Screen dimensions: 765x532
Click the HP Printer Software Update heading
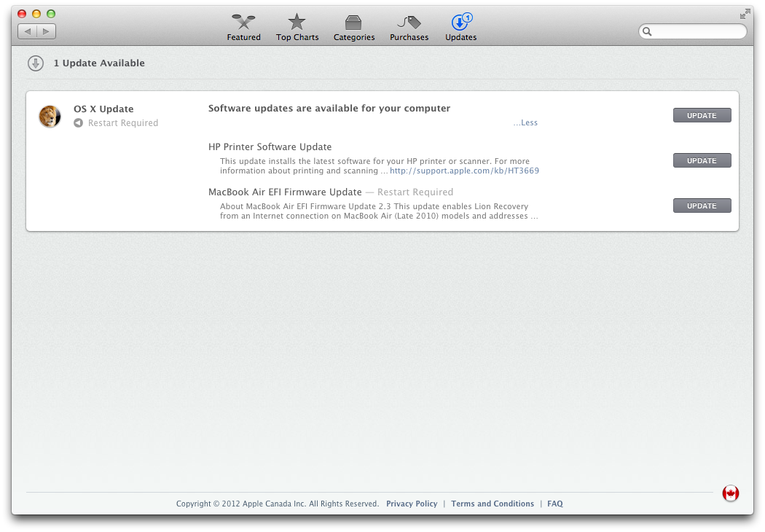click(270, 147)
